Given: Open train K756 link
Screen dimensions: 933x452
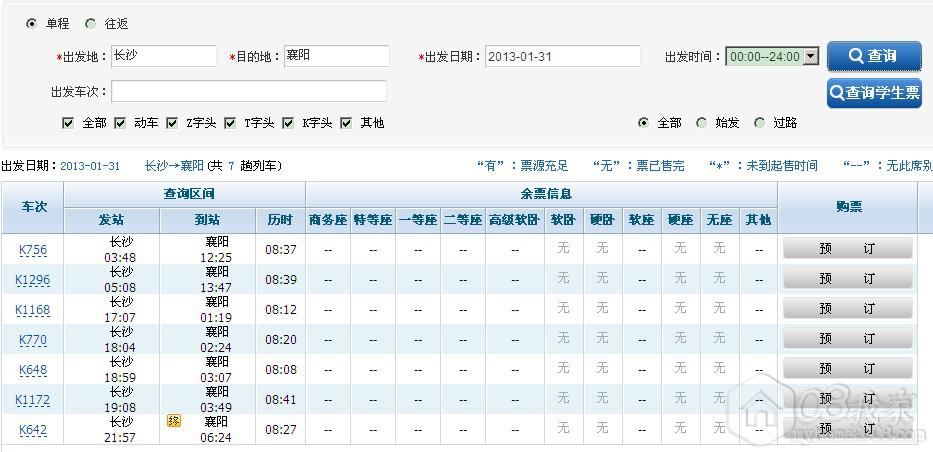Looking at the screenshot, I should coord(33,250).
